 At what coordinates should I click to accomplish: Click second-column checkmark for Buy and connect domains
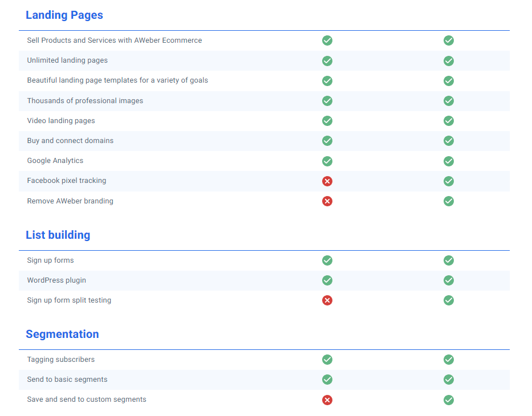pyautogui.click(x=449, y=141)
